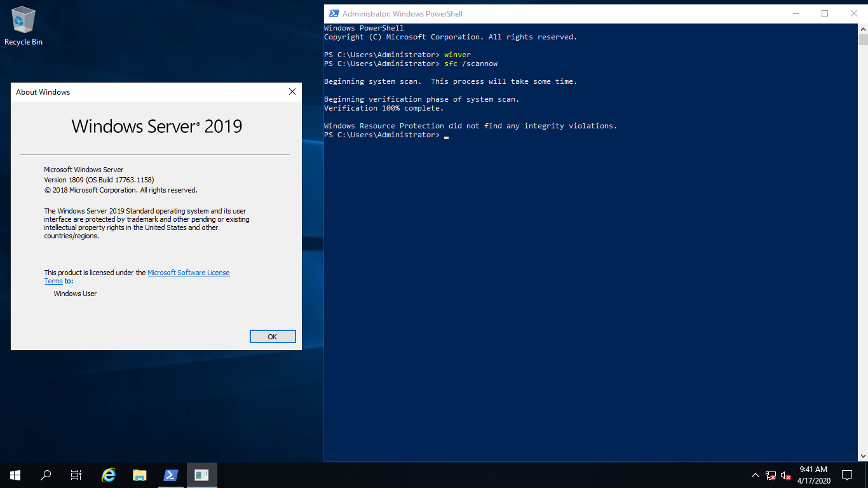Launch Internet Explorer from taskbar
This screenshot has width=868, height=488.
tap(109, 475)
